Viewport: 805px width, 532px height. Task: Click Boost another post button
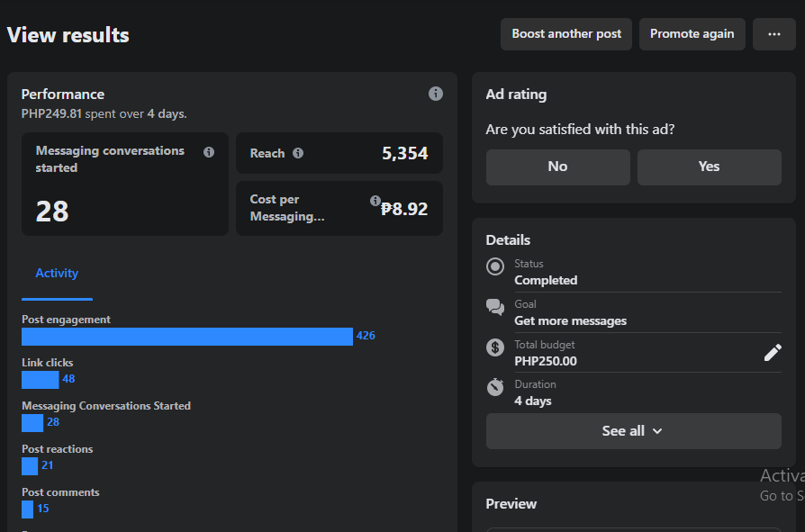point(566,34)
